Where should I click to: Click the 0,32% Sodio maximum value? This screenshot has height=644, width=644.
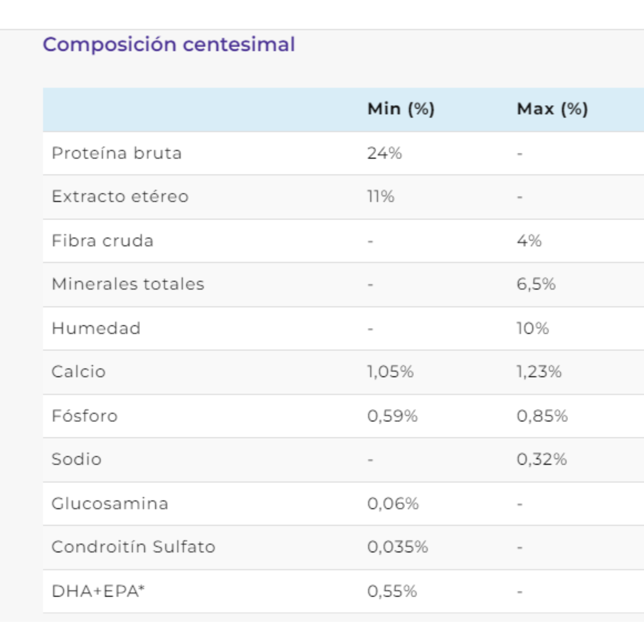click(x=541, y=459)
